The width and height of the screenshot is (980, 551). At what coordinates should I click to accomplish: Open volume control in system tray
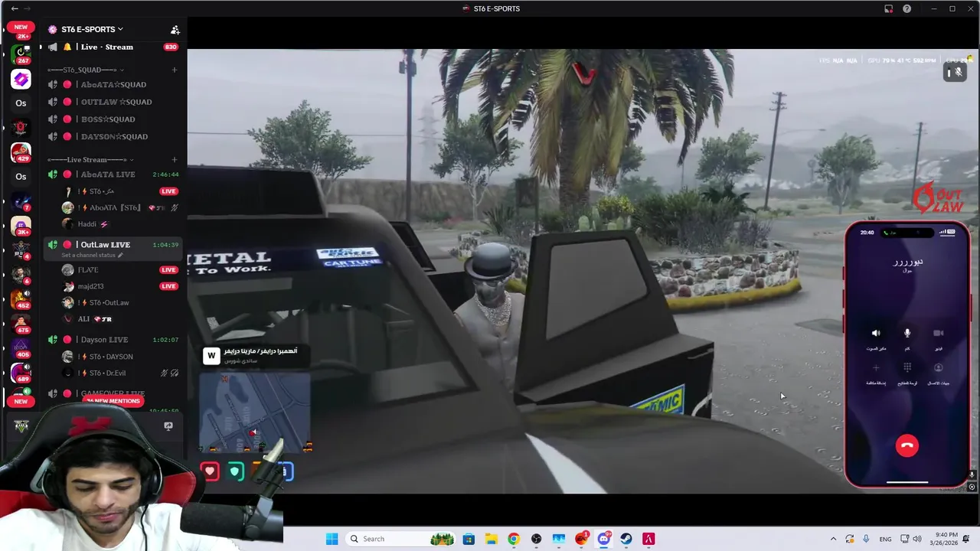(x=917, y=539)
